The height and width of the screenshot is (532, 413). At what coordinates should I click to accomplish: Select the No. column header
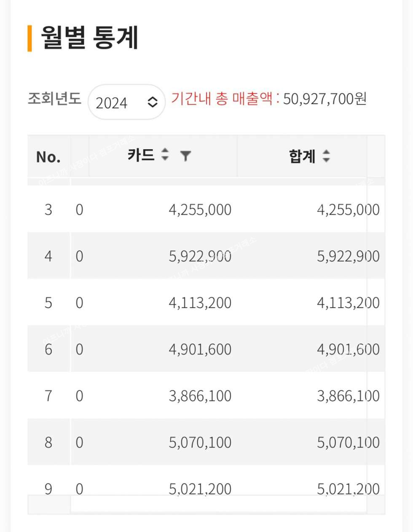(48, 157)
